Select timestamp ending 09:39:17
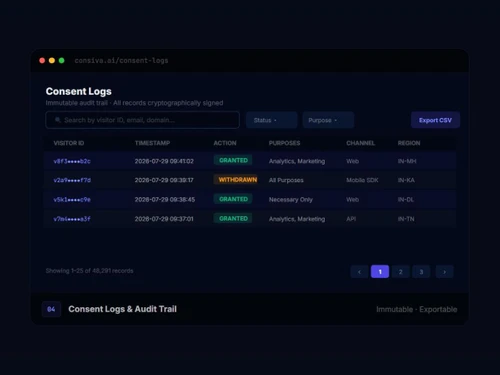 [164, 180]
